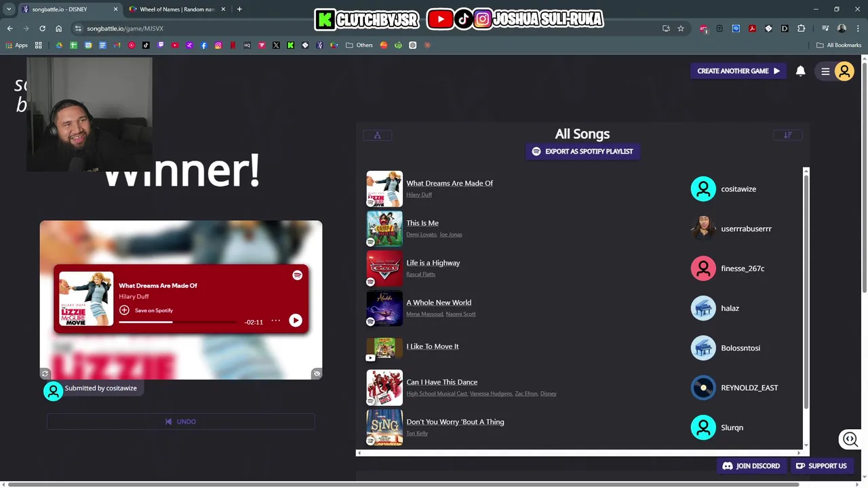Viewport: 868px width, 488px height.
Task: Open Hilary Duff artist link in song list
Action: [419, 195]
